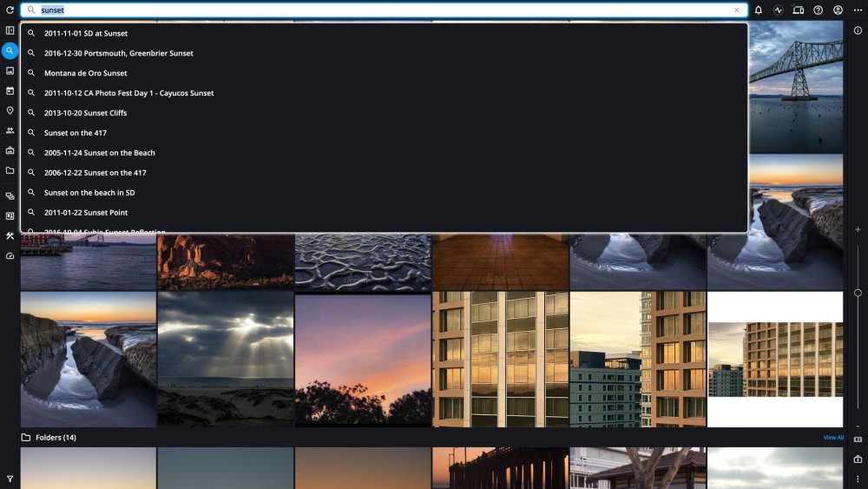Open the vertical three-dot menu at bottom right
Image resolution: width=868 pixels, height=489 pixels.
pos(858,479)
